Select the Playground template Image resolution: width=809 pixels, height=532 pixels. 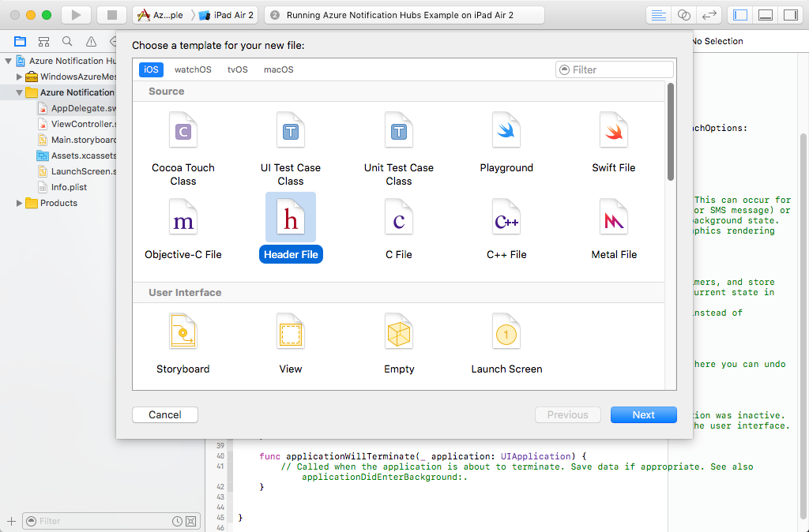point(507,142)
